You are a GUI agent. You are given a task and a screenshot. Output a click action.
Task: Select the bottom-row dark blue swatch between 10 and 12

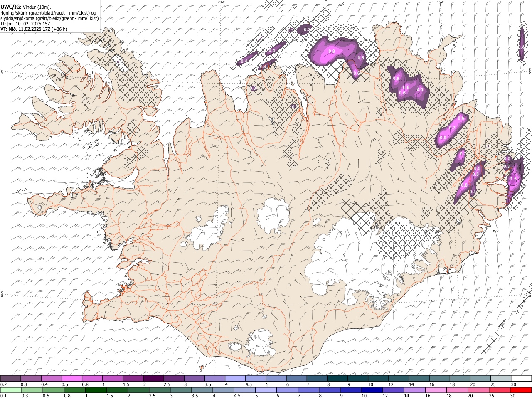[x=372, y=390]
